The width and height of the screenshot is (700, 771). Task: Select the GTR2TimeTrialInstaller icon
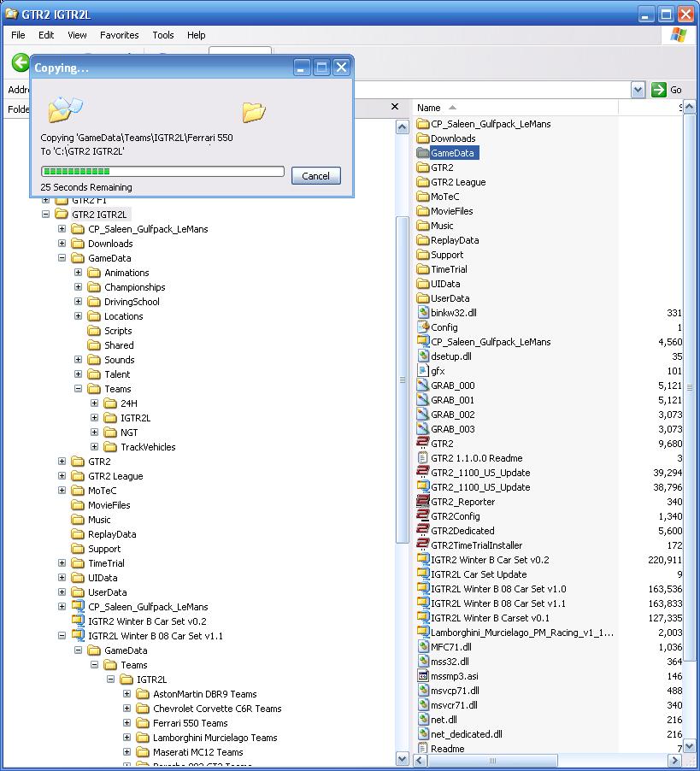pyautogui.click(x=423, y=544)
